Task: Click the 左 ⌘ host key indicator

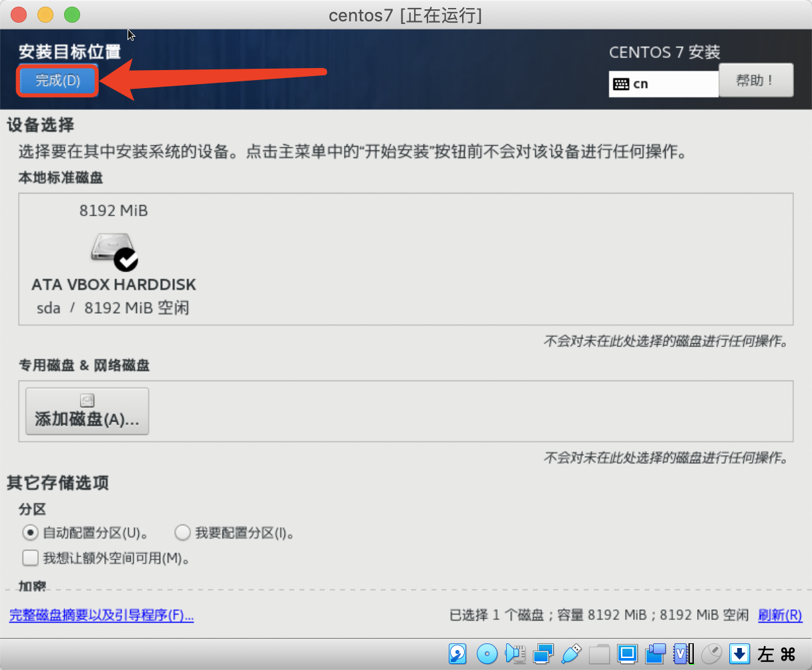Action: [777, 654]
